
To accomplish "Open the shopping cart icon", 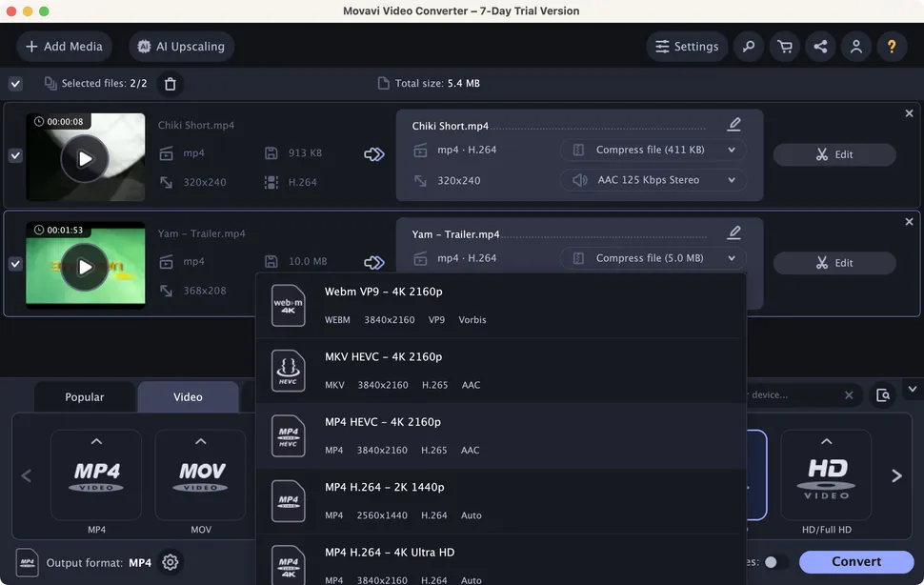I will (x=784, y=46).
